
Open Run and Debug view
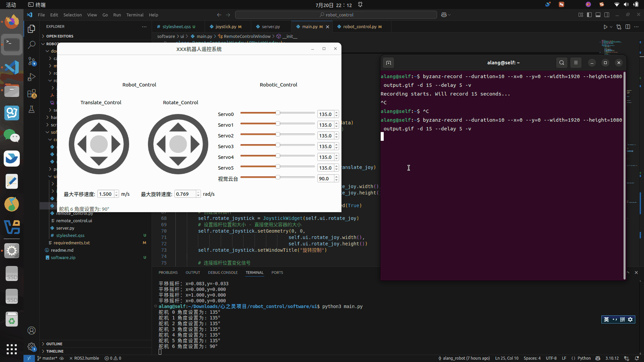pos(32,77)
